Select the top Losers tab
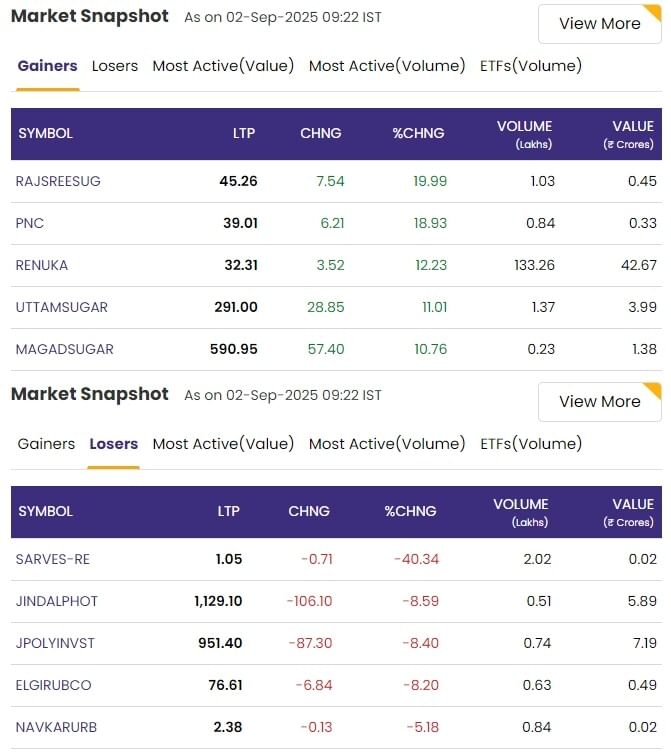The width and height of the screenshot is (671, 756). pyautogui.click(x=115, y=66)
